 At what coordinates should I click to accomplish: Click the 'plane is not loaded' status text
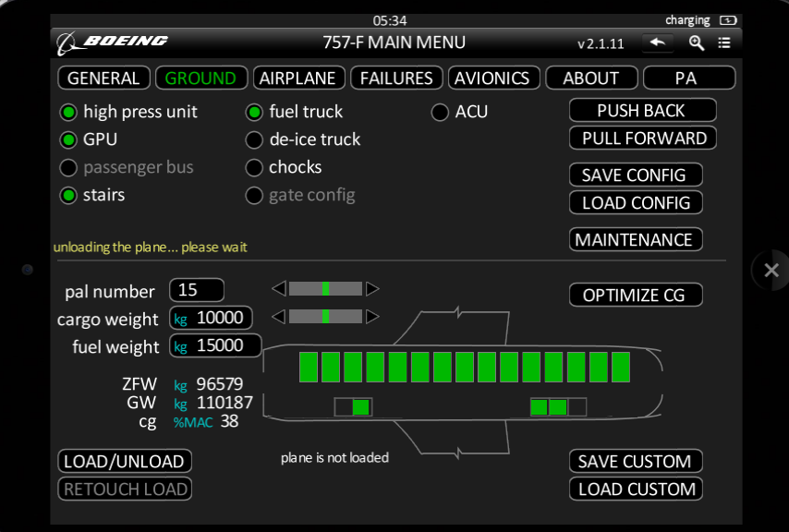334,457
